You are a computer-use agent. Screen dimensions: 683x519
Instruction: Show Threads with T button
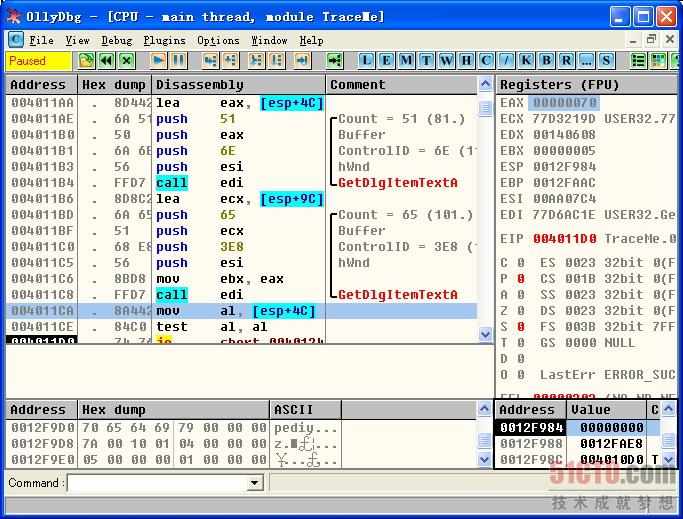426,60
